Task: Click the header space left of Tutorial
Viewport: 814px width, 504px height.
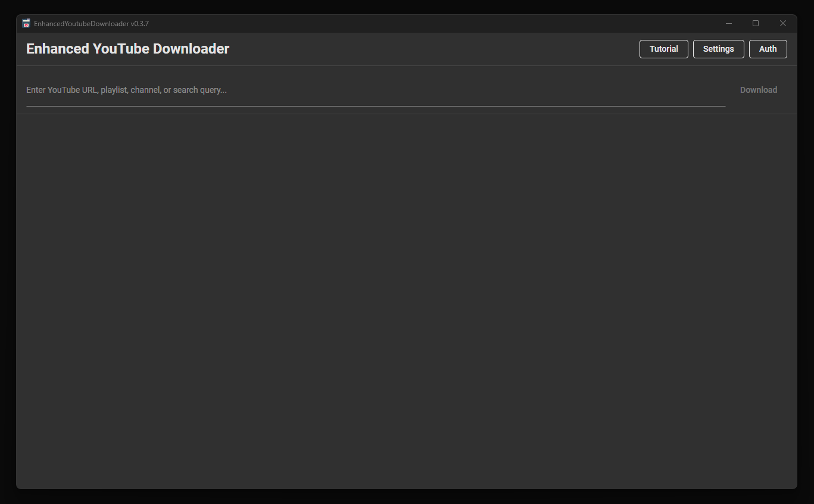Action: coord(435,49)
